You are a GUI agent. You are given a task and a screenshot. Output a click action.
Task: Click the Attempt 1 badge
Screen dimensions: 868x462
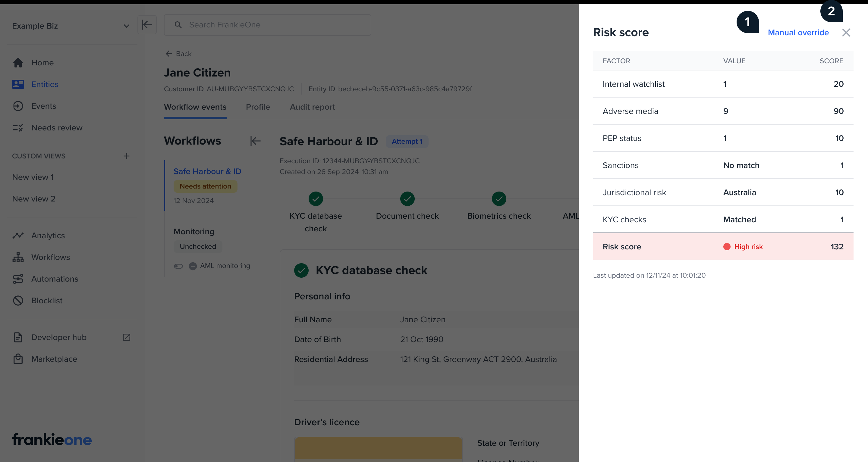[407, 142]
